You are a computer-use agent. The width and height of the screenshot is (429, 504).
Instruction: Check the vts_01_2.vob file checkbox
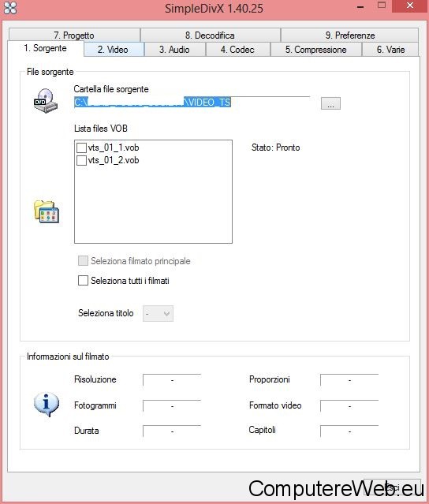(81, 160)
